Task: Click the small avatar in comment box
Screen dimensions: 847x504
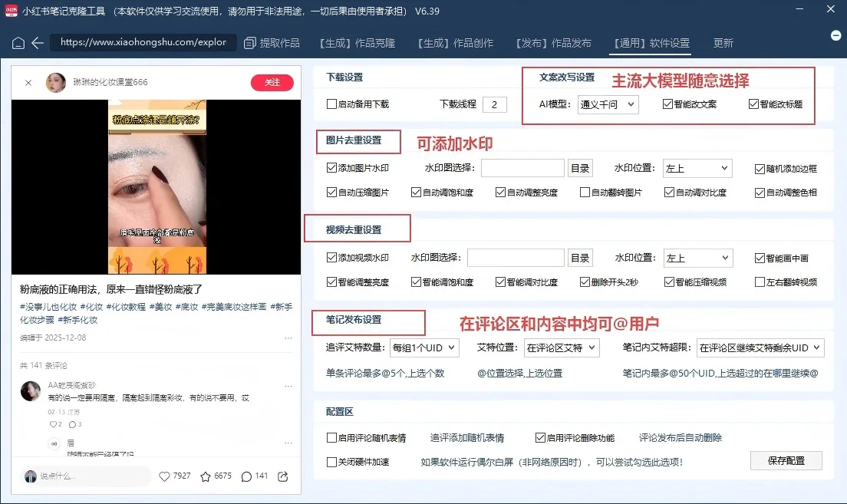Action: coord(31,476)
